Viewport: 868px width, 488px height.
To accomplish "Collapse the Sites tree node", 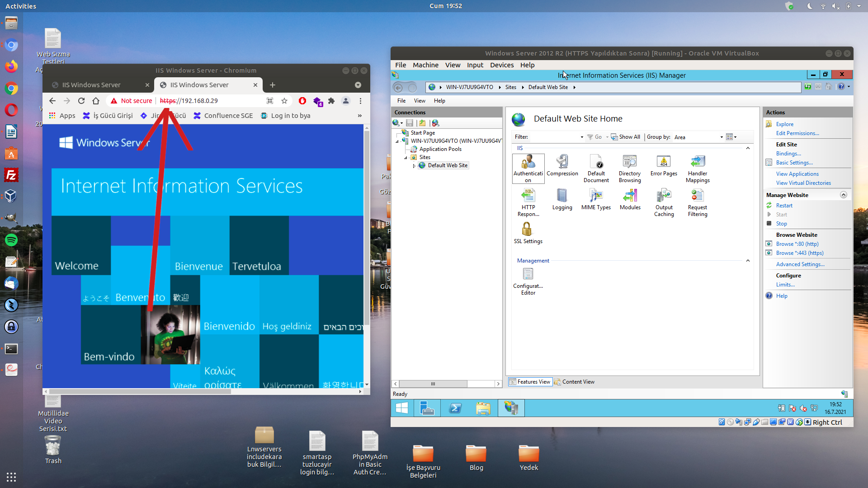I will click(x=406, y=158).
